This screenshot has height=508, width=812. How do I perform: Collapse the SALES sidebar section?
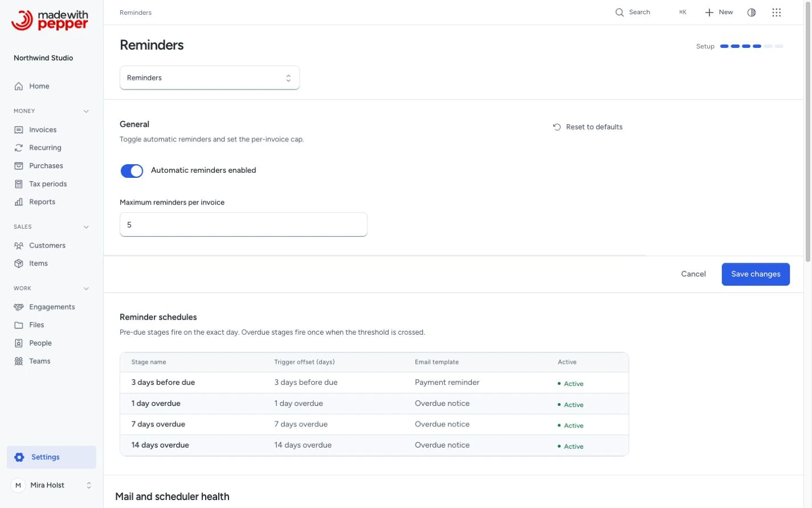point(86,227)
